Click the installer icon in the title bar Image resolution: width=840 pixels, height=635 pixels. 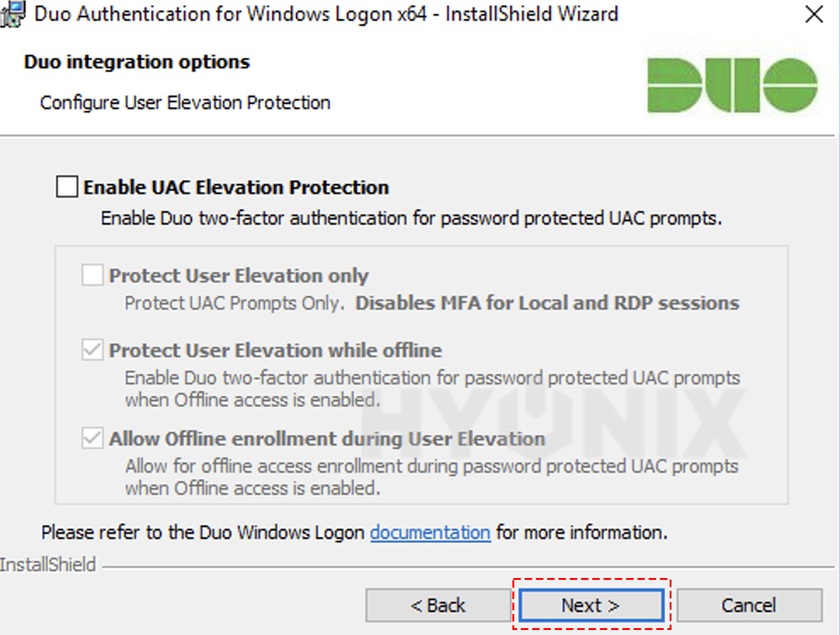point(13,14)
